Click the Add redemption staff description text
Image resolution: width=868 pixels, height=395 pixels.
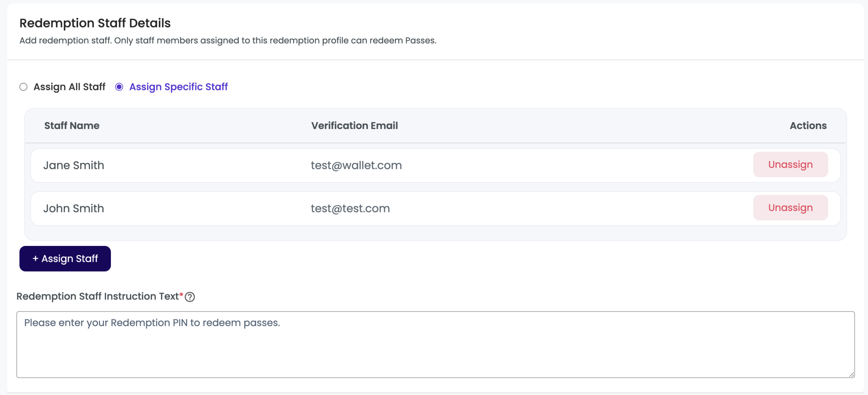(x=228, y=41)
